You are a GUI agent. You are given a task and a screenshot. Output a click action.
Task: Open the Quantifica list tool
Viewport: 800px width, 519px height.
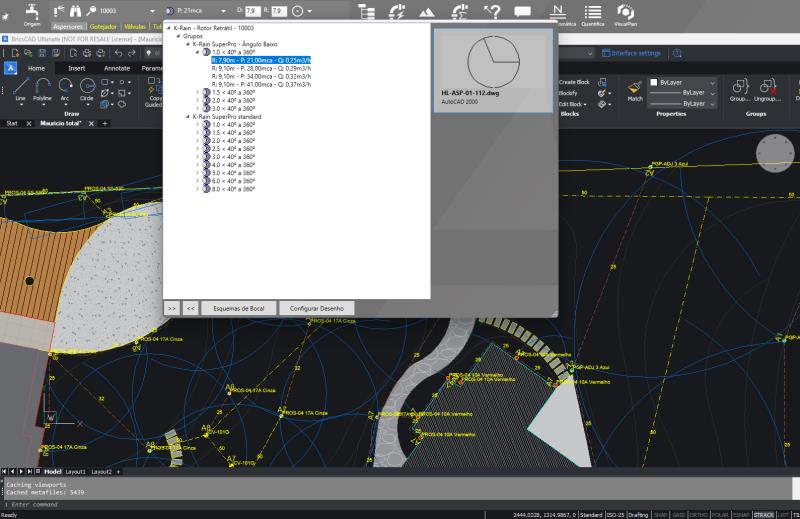coord(593,13)
